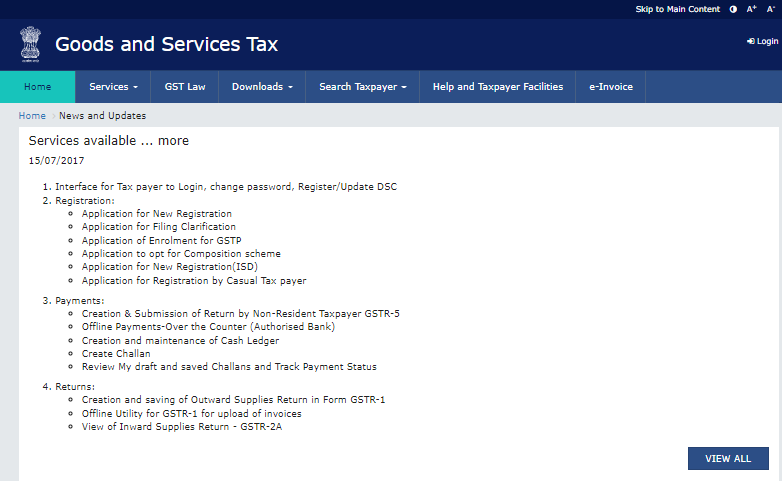
Task: Select the Home tab in navbar
Action: (x=37, y=87)
